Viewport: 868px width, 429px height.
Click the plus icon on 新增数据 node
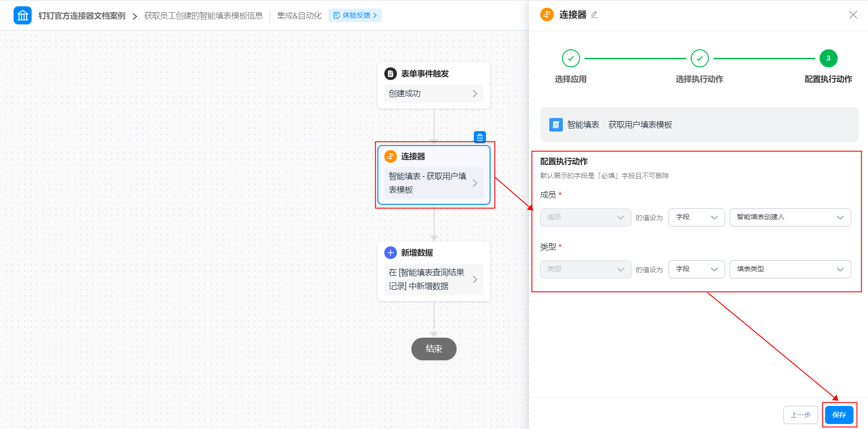point(391,253)
